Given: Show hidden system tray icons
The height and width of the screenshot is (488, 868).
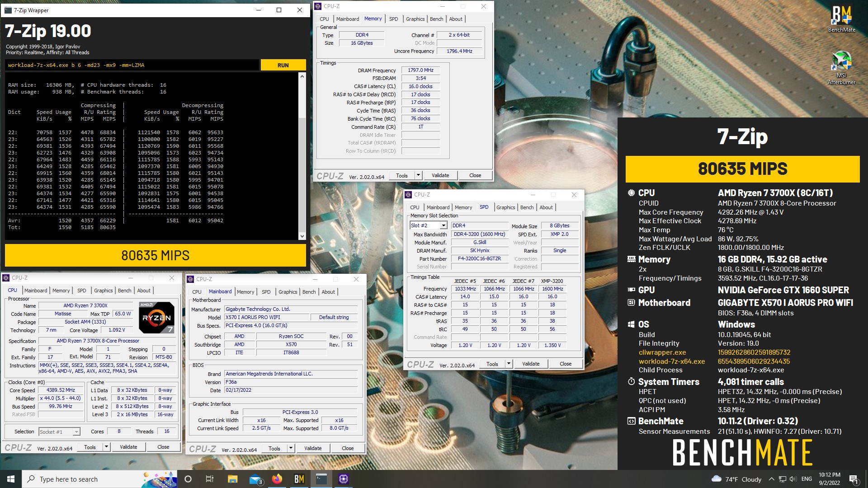Looking at the screenshot, I should point(771,479).
